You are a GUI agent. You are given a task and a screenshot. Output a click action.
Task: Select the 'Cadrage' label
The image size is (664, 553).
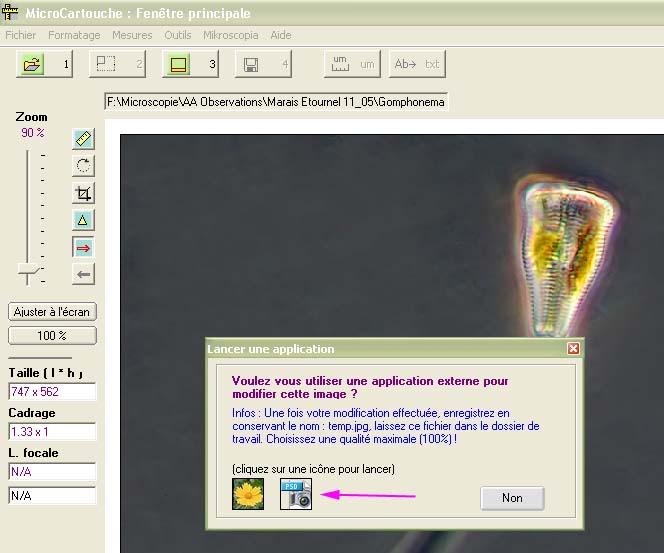click(x=32, y=413)
